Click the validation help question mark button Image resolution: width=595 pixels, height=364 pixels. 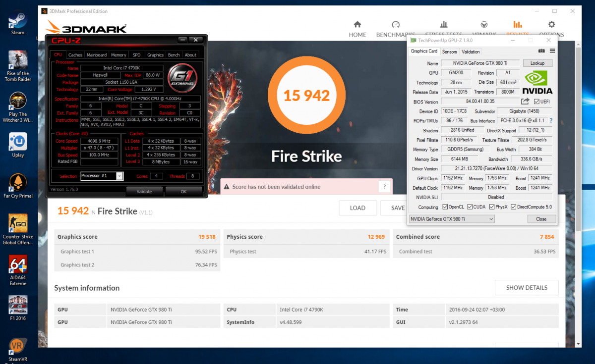pos(384,187)
